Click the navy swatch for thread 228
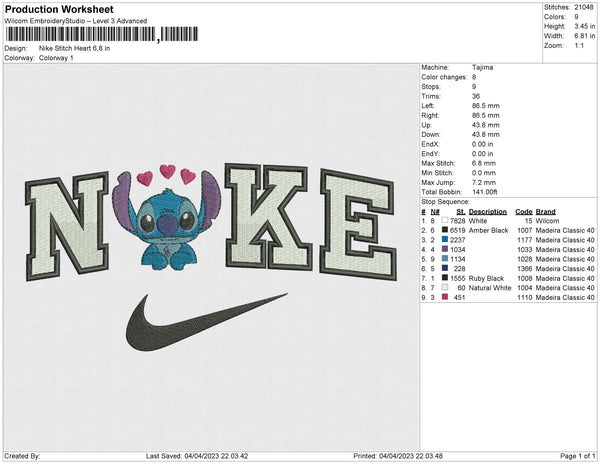The image size is (600, 464). coord(445,268)
